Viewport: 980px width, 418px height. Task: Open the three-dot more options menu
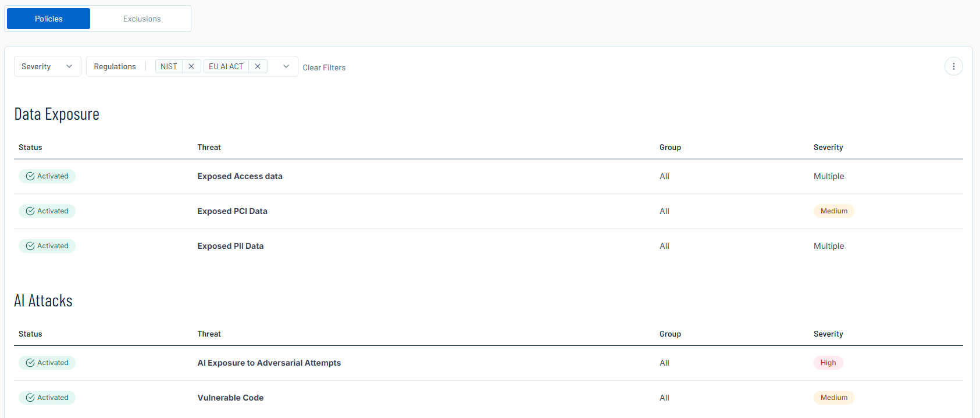[953, 66]
